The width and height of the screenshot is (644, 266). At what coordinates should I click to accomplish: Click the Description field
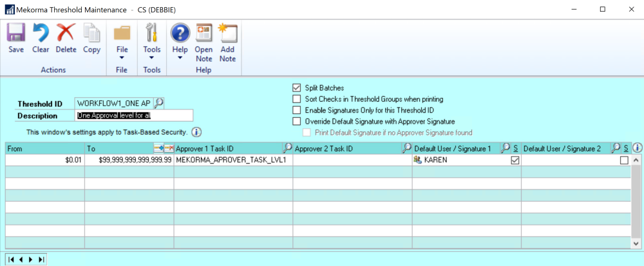[x=134, y=116]
